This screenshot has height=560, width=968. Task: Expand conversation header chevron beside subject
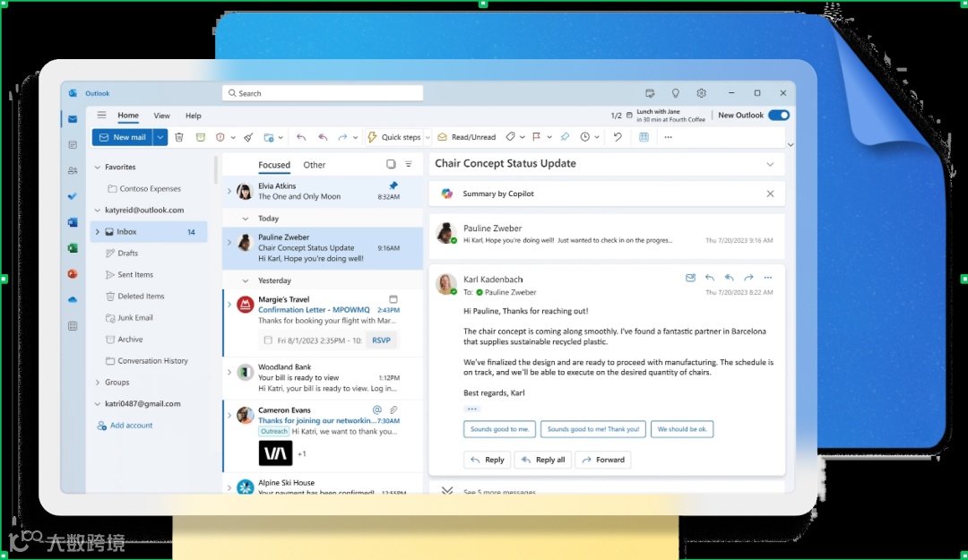click(770, 164)
